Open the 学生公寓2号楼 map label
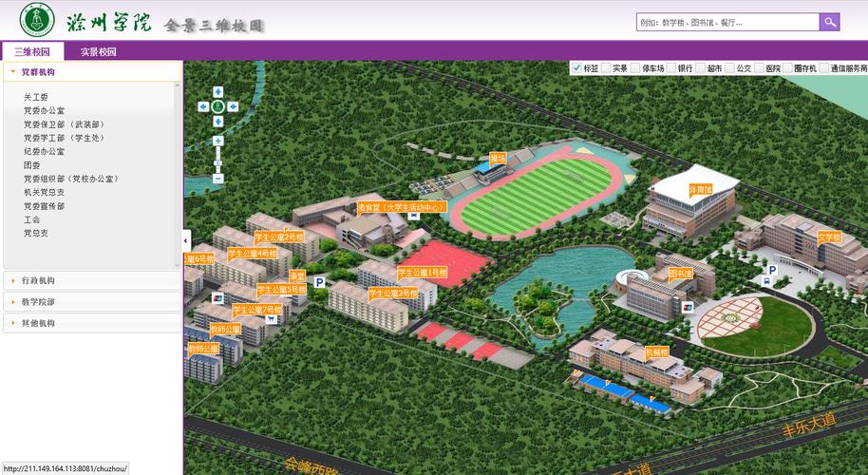 coord(279,237)
